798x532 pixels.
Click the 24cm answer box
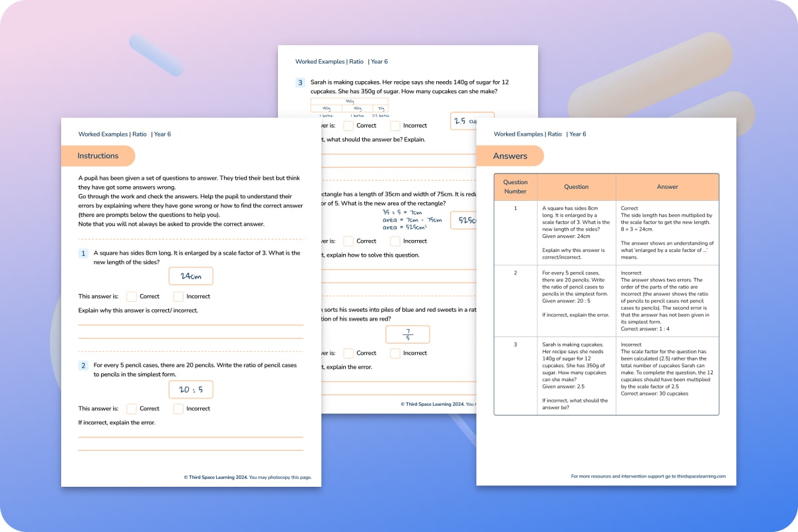coord(190,275)
